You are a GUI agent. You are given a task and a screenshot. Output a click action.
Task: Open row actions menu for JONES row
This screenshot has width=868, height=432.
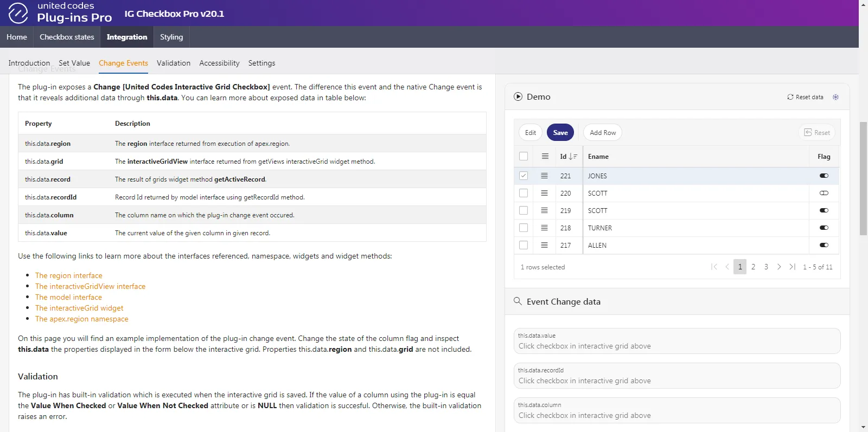[544, 176]
